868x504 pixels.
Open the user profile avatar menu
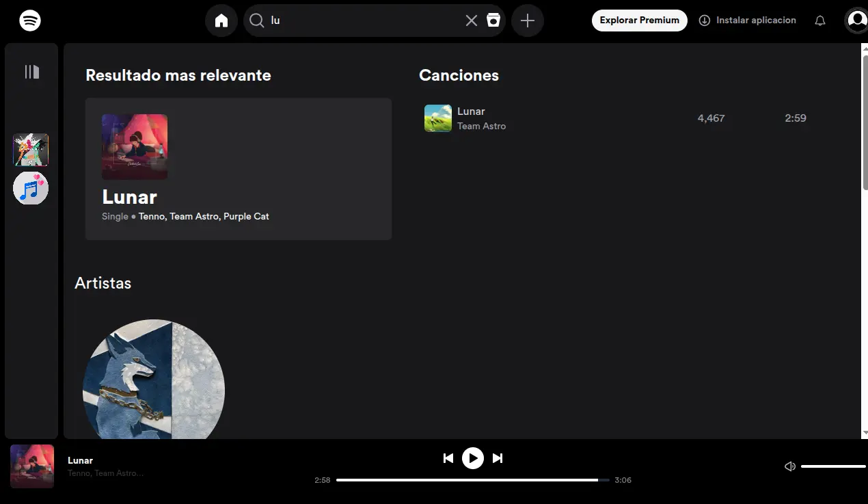click(856, 21)
